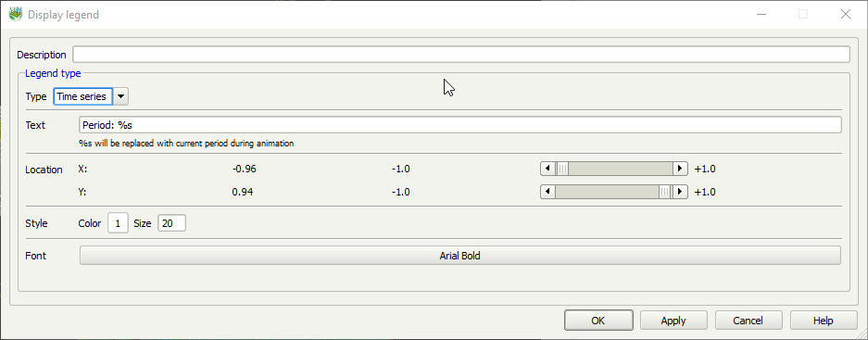Select the Size value field showing 20
Screen dimensions: 868x340
point(172,223)
